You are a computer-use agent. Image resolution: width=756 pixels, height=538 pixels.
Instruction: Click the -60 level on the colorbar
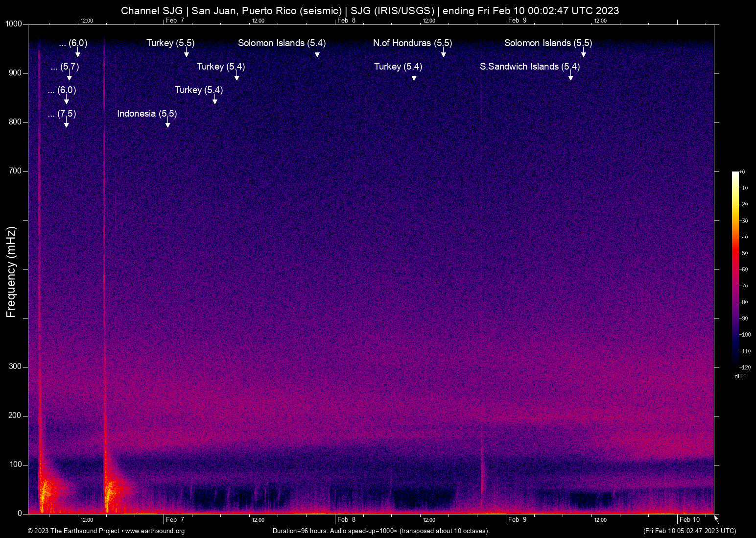(x=743, y=269)
